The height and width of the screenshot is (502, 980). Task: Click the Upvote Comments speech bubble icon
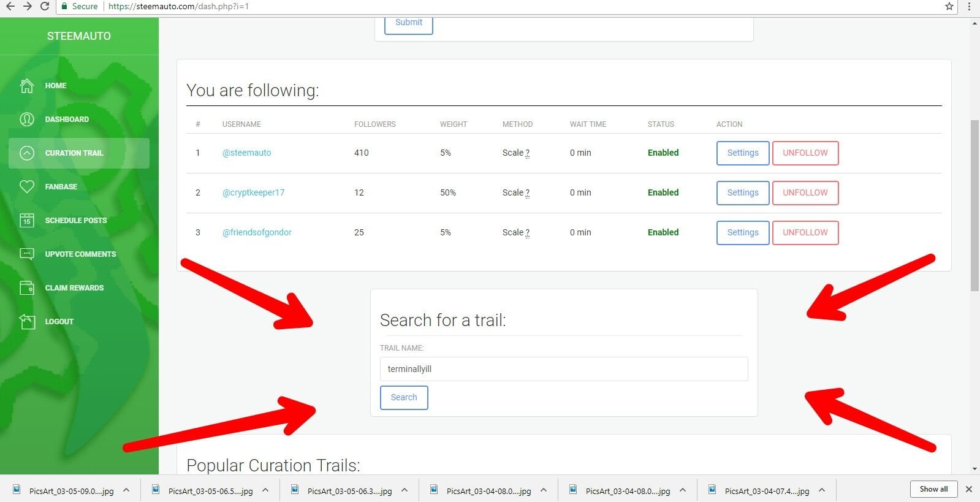tap(27, 254)
